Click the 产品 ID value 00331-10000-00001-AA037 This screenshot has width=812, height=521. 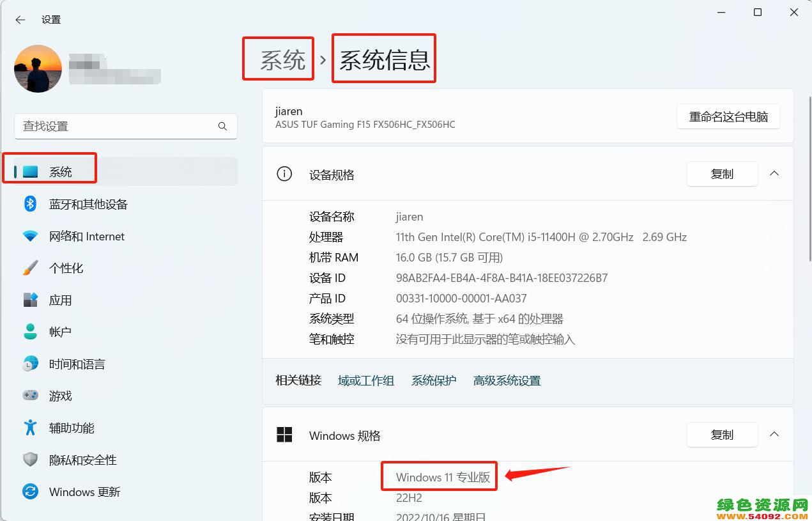point(461,299)
